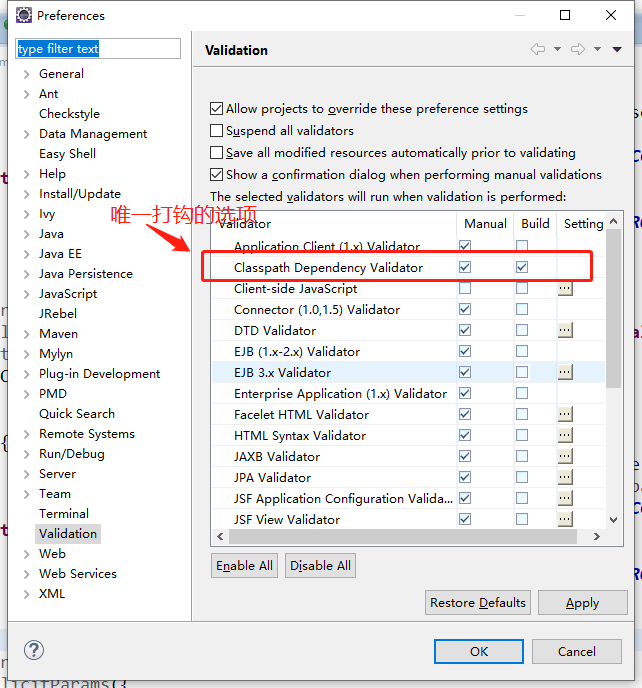Open the forward history dropdown arrow

click(x=597, y=49)
